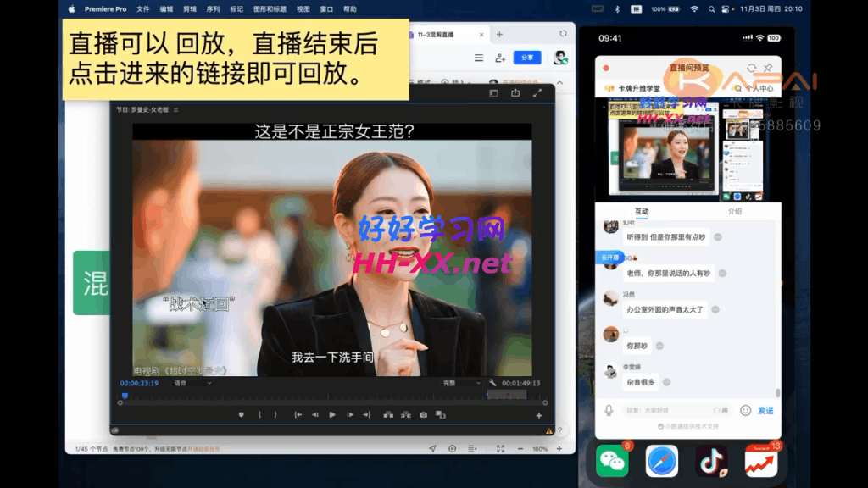Zoom in the mind map with plus

pyautogui.click(x=559, y=449)
